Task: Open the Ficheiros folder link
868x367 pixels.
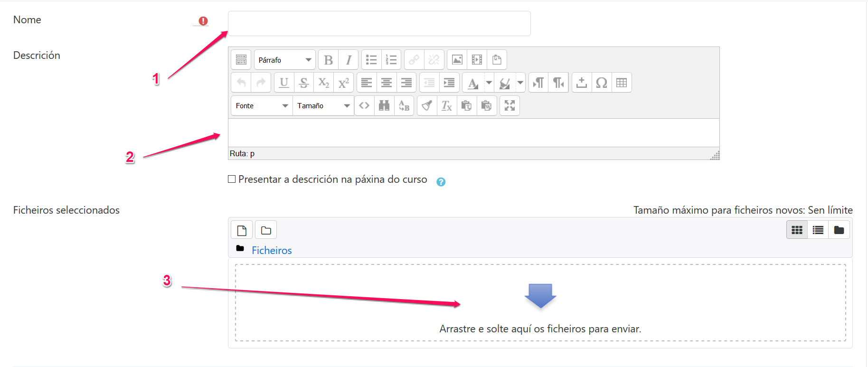Action: pos(272,250)
